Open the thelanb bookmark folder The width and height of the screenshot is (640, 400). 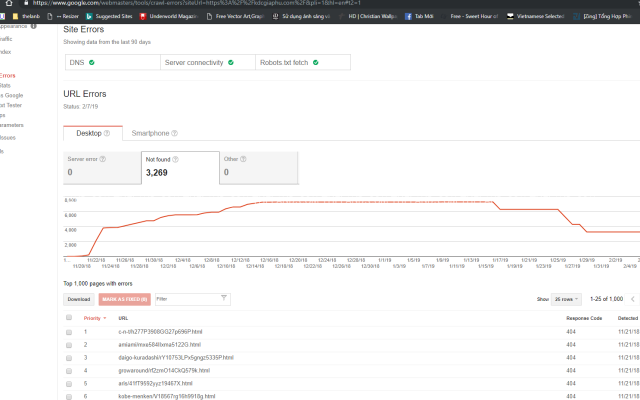pyautogui.click(x=26, y=16)
